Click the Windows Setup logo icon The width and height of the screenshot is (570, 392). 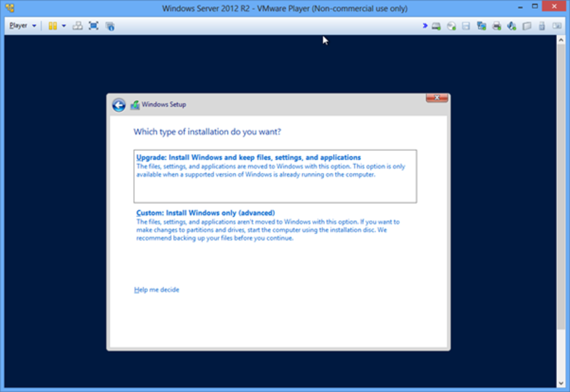(x=135, y=104)
